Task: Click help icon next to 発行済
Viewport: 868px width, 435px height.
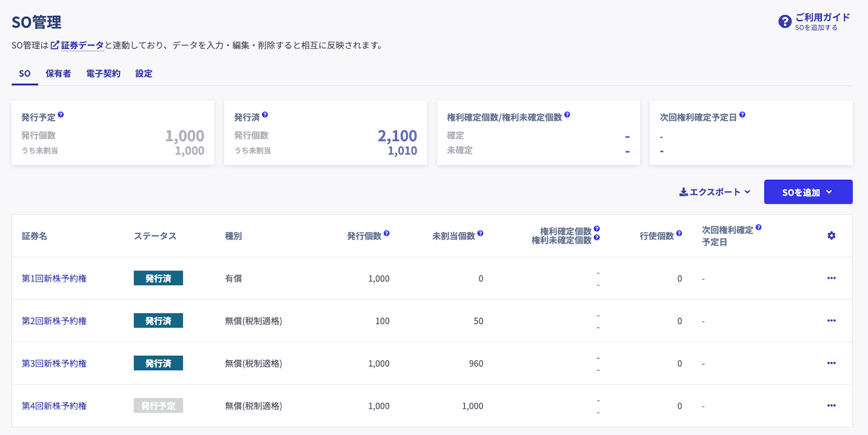Action: (265, 115)
